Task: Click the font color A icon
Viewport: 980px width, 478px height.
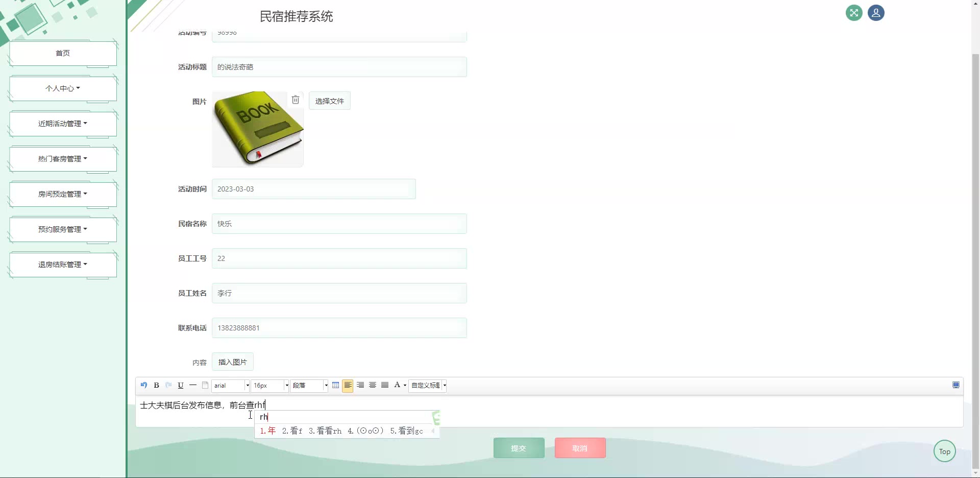Action: click(x=397, y=385)
